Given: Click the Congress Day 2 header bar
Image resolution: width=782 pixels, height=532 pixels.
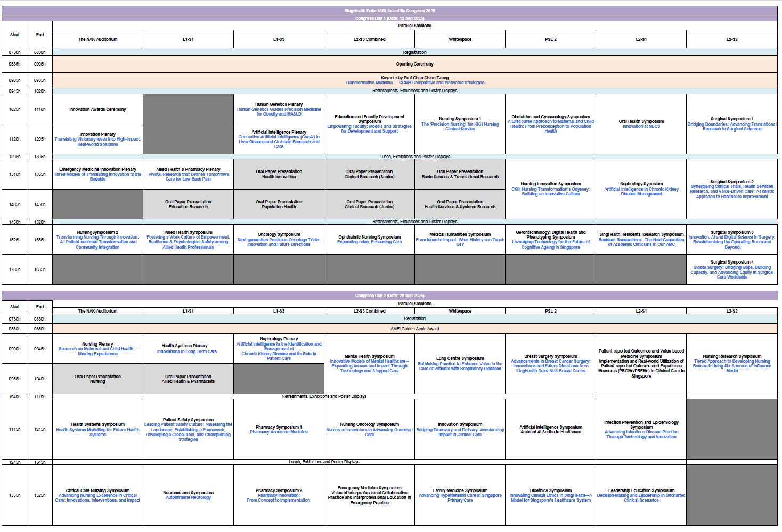Looking at the screenshot, I should click(389, 296).
